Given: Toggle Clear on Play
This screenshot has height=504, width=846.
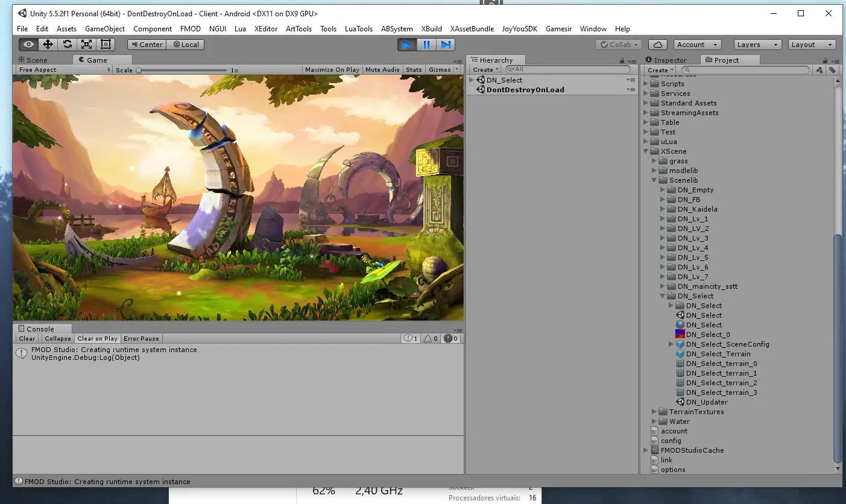Looking at the screenshot, I should [x=97, y=339].
